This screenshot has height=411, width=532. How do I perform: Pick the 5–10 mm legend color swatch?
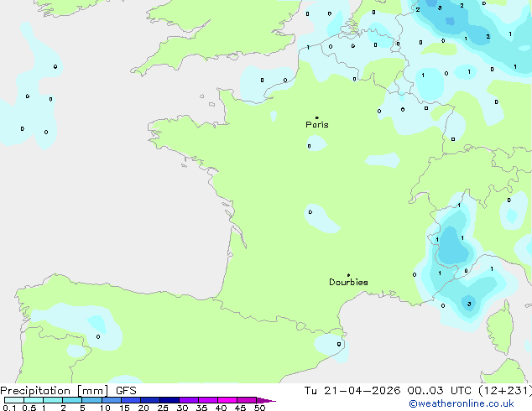(x=91, y=400)
